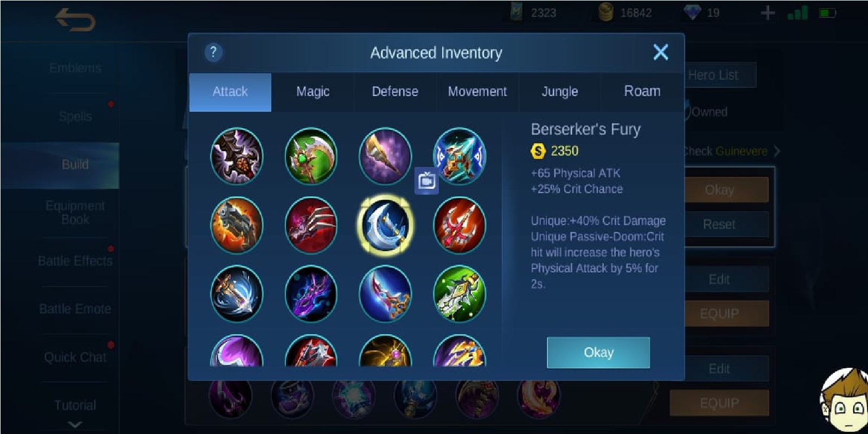This screenshot has width=868, height=434.
Task: Confirm with the Okay button in dialog
Action: coord(598,353)
